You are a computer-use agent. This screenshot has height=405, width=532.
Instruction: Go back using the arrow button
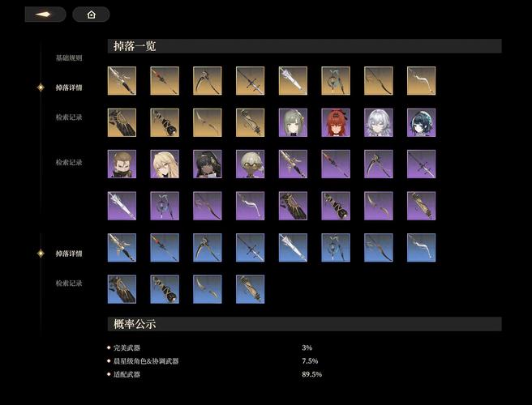click(x=45, y=15)
